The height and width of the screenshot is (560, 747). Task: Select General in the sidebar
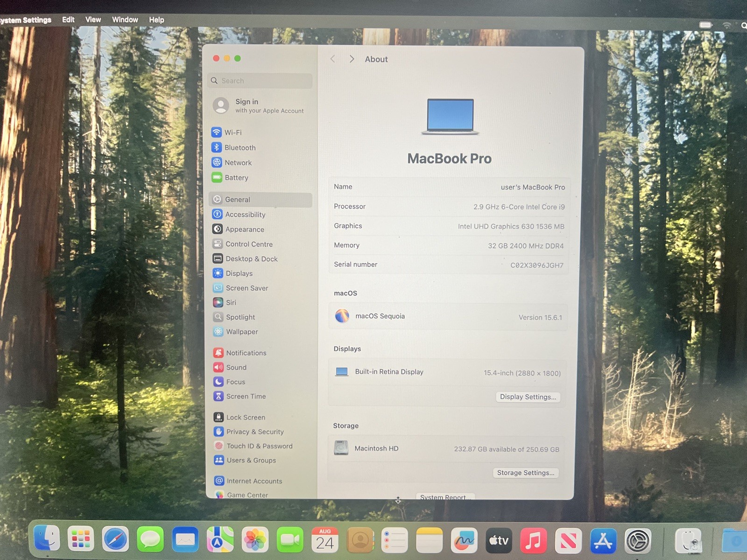tap(260, 199)
